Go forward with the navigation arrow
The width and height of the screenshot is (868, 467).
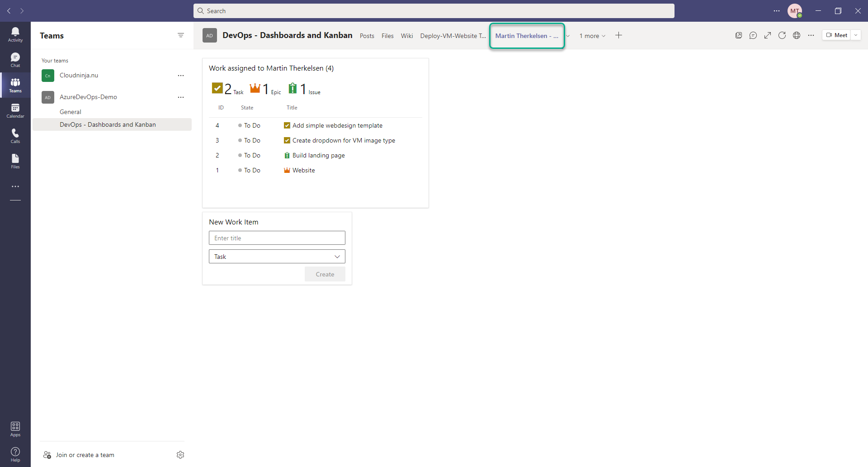pos(22,11)
